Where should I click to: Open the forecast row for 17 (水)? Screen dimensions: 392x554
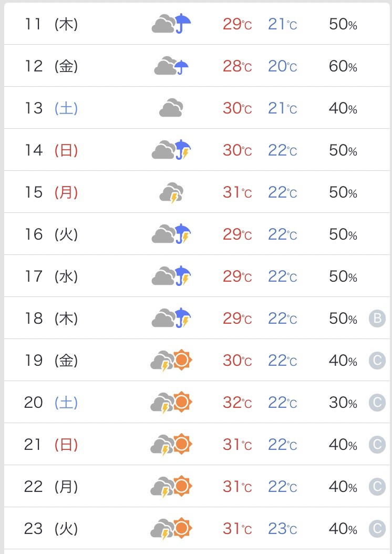(197, 276)
